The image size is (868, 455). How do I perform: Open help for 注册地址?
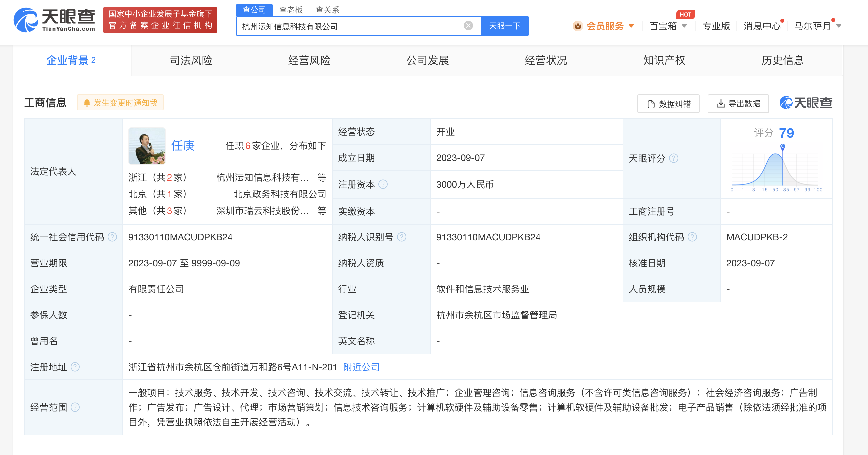[x=75, y=367]
